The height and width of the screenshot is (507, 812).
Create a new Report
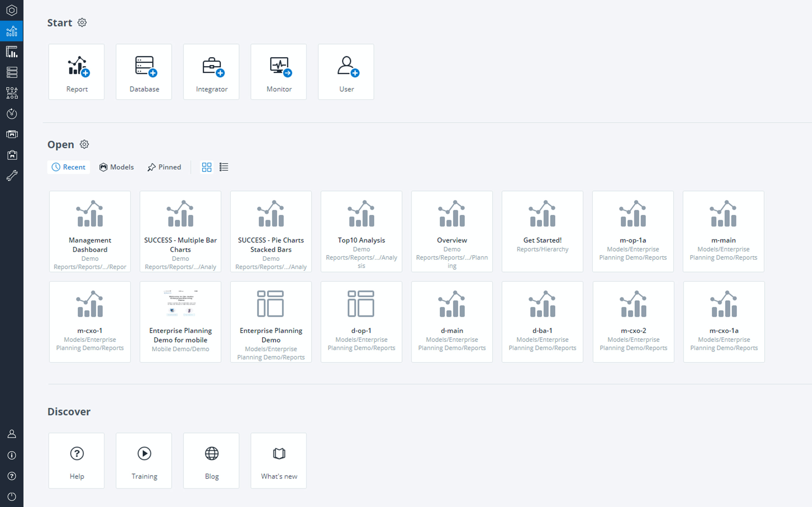[76, 72]
